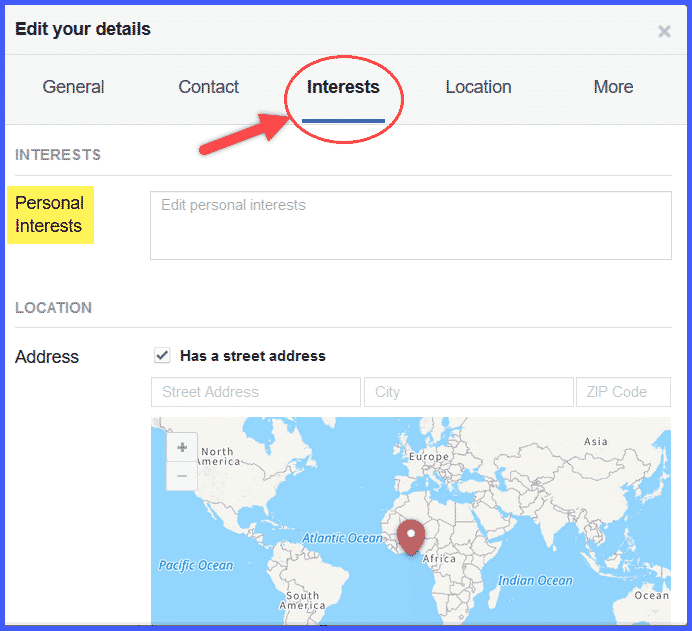Go to the Location tab

pyautogui.click(x=478, y=87)
